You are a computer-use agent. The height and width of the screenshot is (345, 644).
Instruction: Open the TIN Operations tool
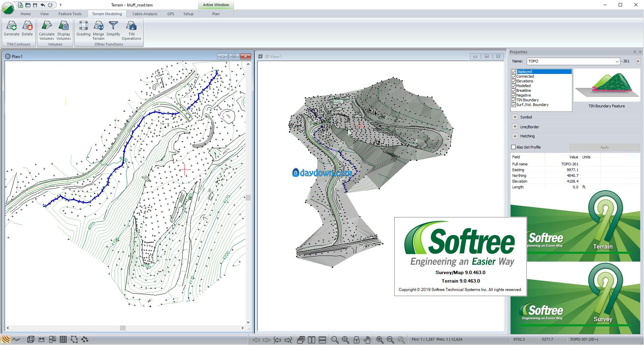tap(131, 31)
